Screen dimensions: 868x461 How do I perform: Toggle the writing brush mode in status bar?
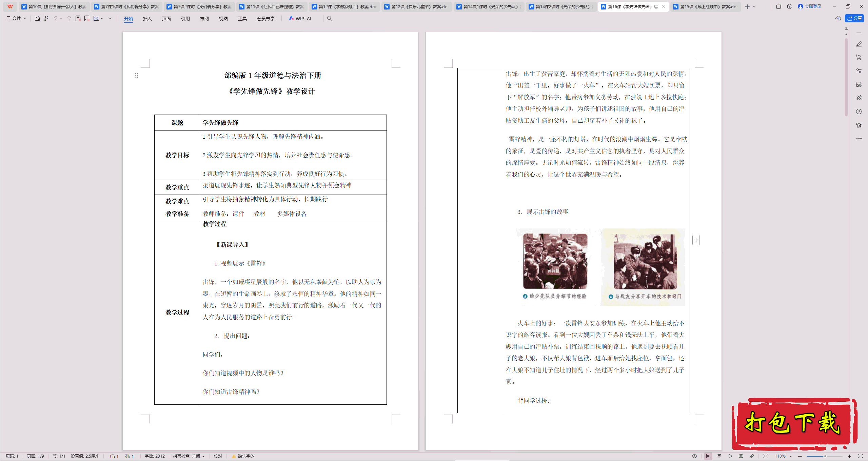752,456
